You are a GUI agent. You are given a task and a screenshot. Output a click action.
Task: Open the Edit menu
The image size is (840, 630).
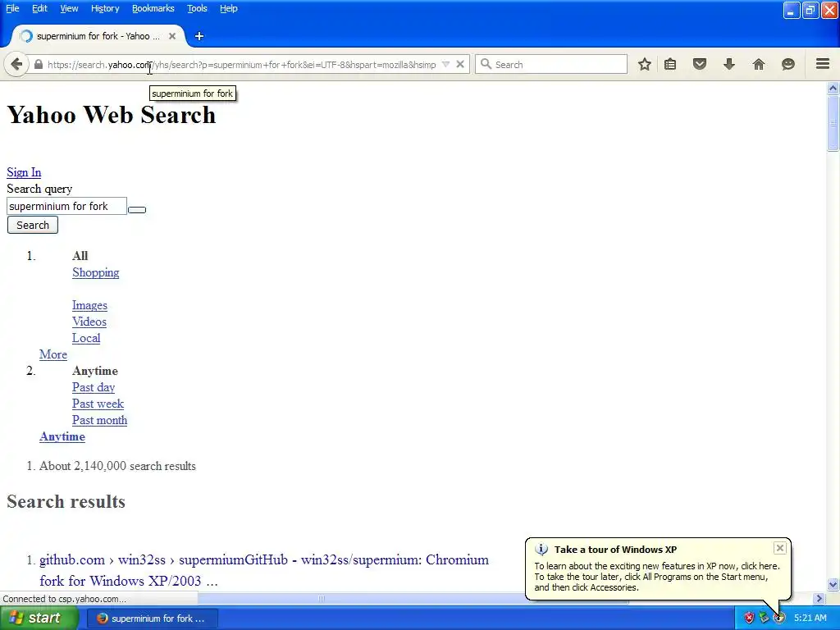click(39, 8)
